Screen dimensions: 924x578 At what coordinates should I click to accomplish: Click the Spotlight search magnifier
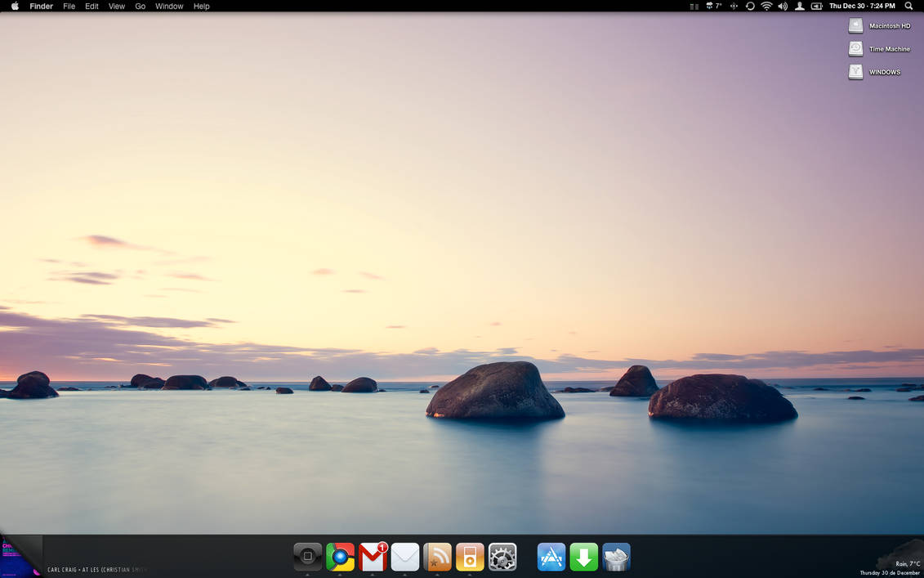(x=908, y=6)
